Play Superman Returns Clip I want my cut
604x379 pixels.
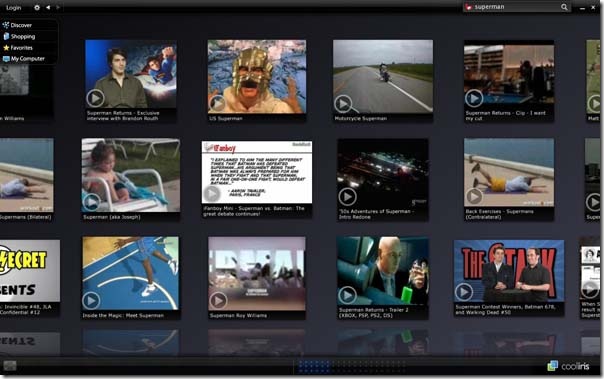click(x=474, y=99)
